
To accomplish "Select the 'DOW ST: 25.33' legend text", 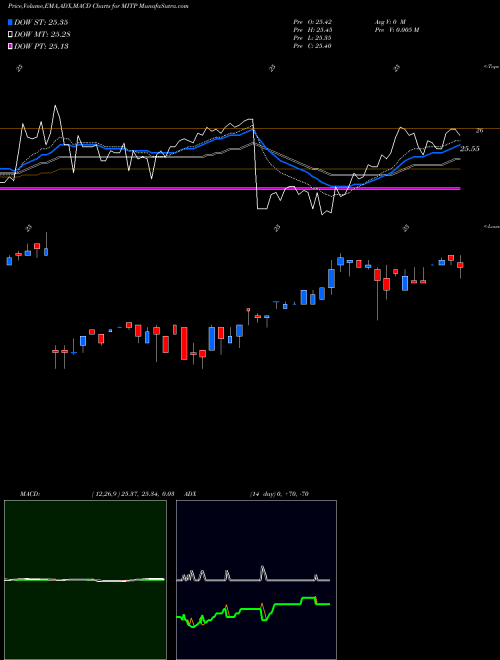I will (41, 22).
